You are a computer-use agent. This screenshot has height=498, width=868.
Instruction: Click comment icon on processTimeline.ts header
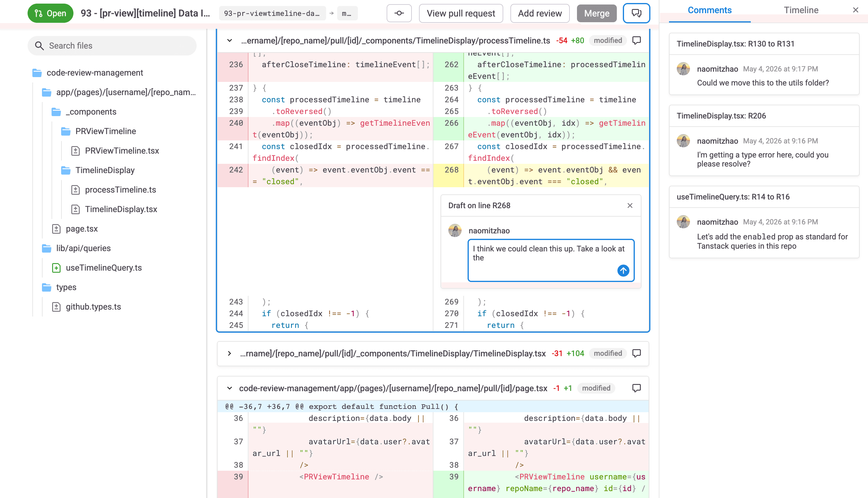(x=636, y=40)
